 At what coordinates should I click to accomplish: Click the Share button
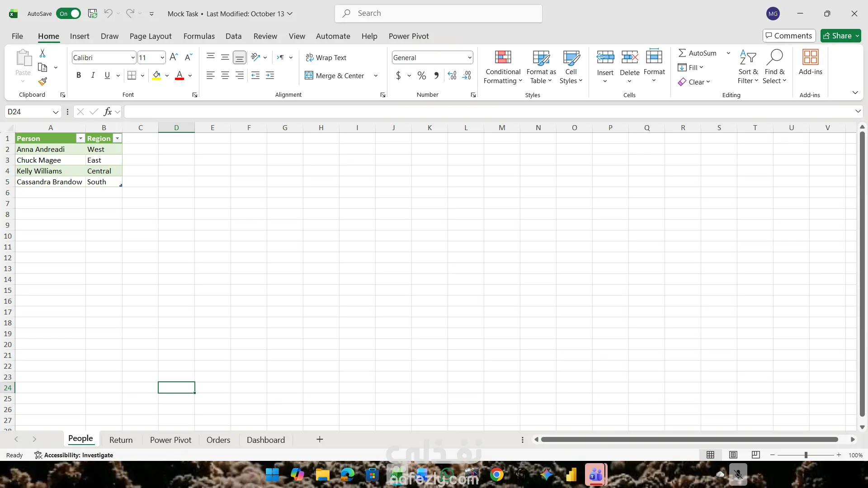(x=841, y=36)
